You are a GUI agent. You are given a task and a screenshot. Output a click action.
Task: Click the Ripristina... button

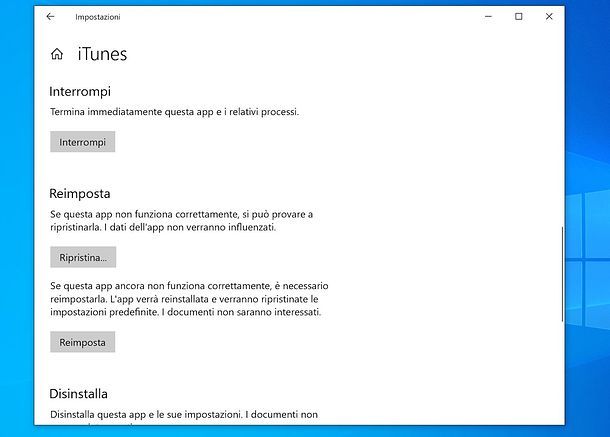83,257
